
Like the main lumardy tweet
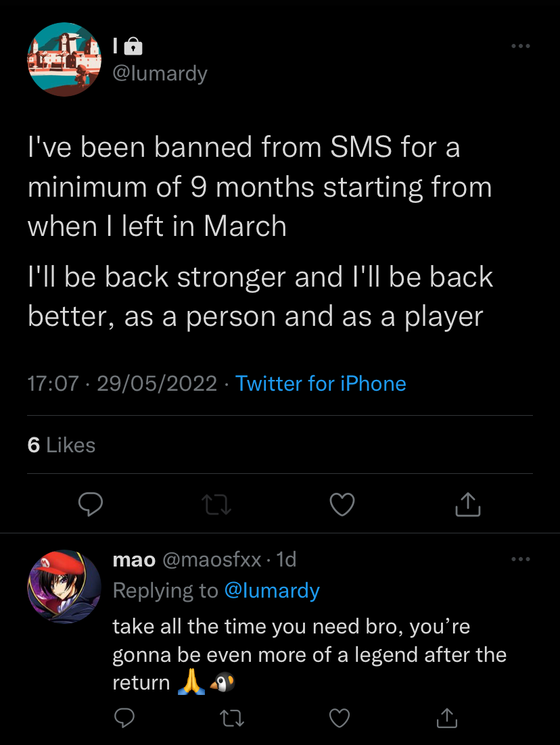coord(342,504)
